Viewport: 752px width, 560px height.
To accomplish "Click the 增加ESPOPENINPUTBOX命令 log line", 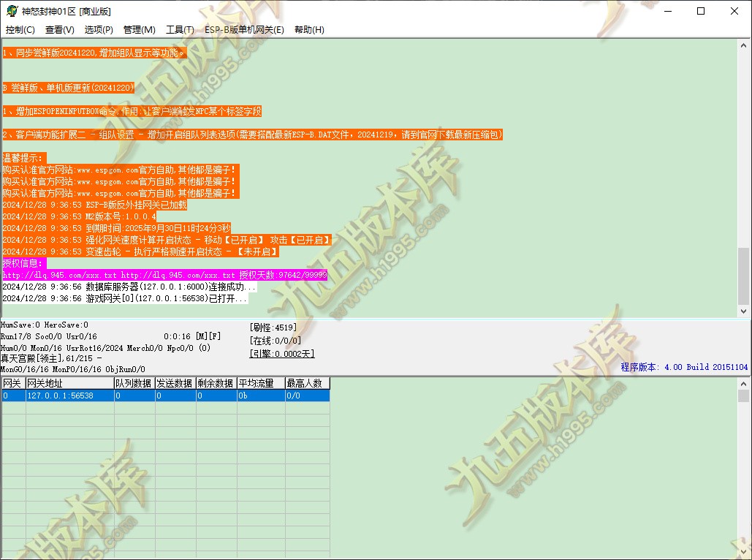I will pyautogui.click(x=132, y=111).
